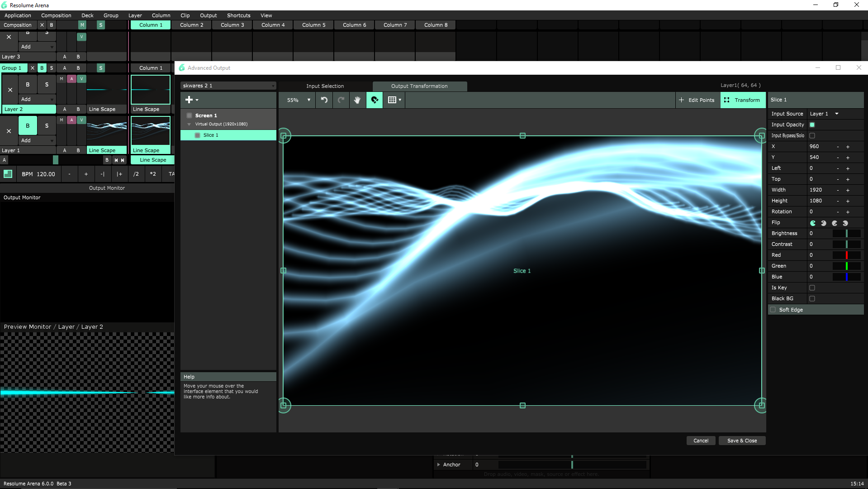The image size is (868, 489).
Task: Check the Is Key checkbox
Action: click(812, 288)
